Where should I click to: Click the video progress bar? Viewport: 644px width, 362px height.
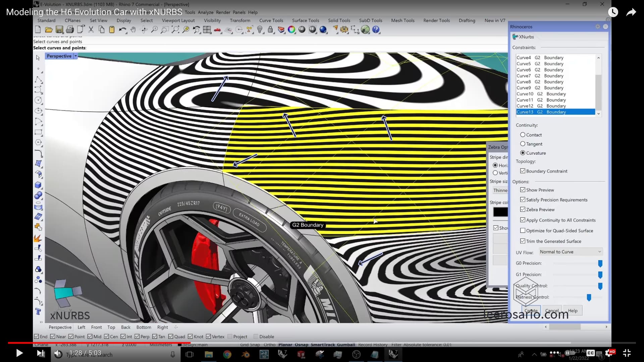322,343
